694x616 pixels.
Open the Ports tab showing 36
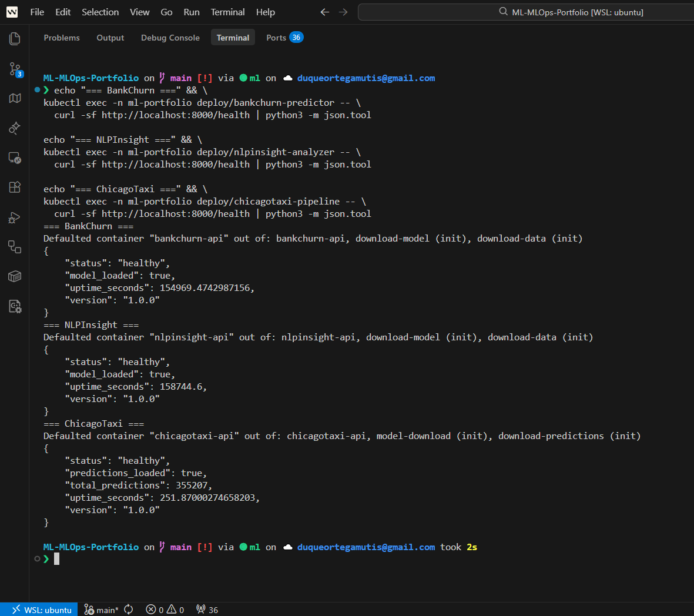pyautogui.click(x=284, y=38)
